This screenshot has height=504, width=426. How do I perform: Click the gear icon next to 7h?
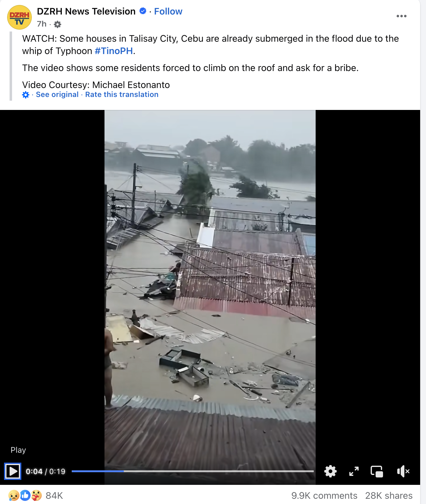[58, 24]
